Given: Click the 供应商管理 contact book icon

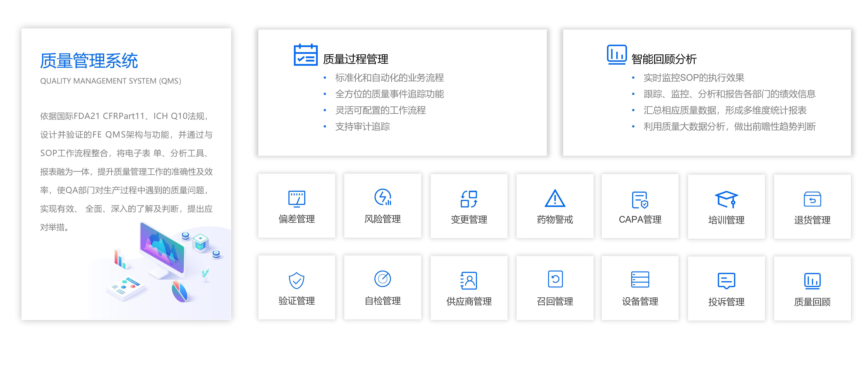Looking at the screenshot, I should click(469, 280).
